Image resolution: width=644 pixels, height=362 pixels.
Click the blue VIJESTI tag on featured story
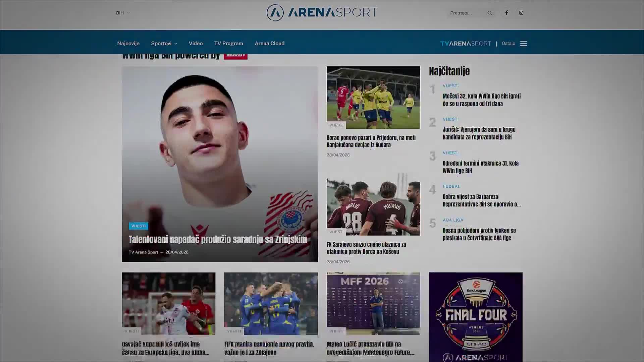click(139, 226)
